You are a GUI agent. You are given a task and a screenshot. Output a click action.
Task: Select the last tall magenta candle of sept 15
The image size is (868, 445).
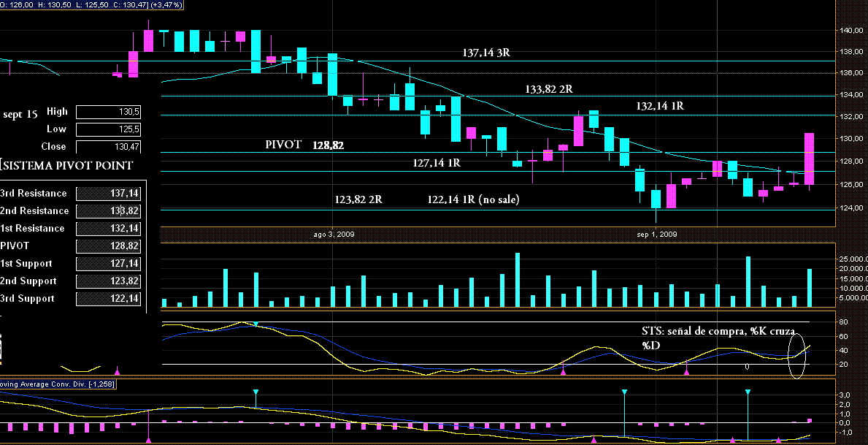[809, 159]
